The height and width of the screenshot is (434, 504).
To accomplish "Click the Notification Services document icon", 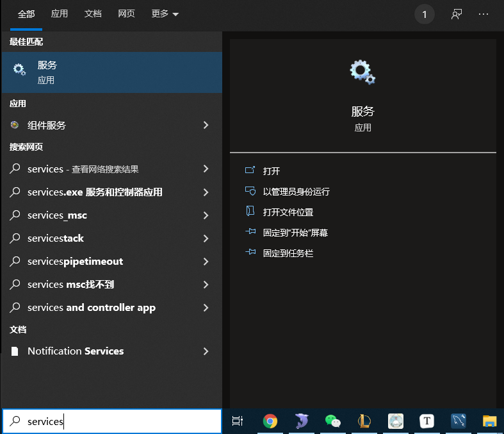I will tap(15, 351).
